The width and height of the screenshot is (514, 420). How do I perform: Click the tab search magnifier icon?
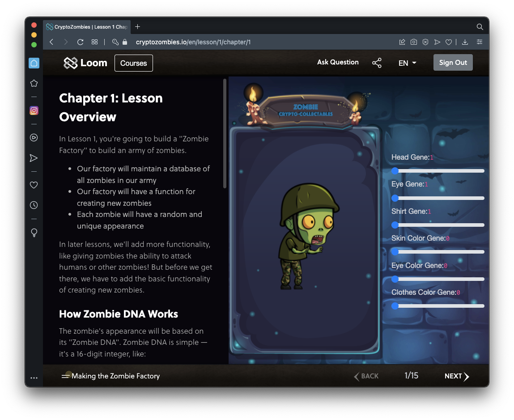click(x=480, y=27)
